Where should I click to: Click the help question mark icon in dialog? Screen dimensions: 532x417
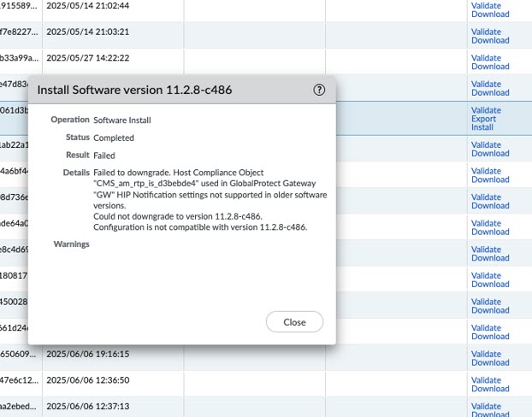point(320,90)
